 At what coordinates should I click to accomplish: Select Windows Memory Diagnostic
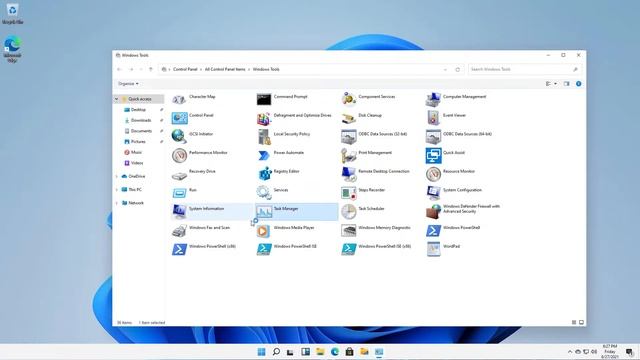click(376, 230)
